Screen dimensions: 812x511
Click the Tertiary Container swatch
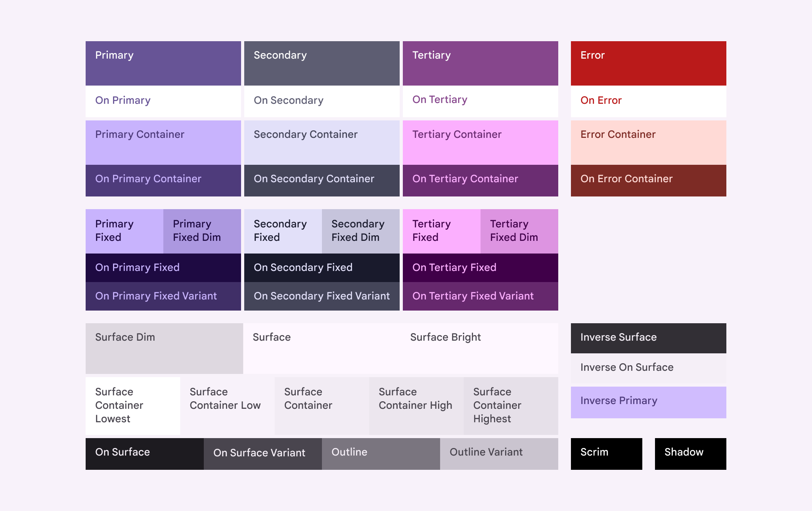click(480, 143)
